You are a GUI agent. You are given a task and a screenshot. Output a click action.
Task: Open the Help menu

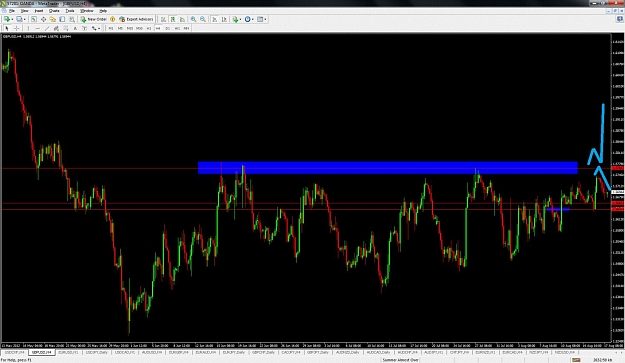pyautogui.click(x=103, y=11)
